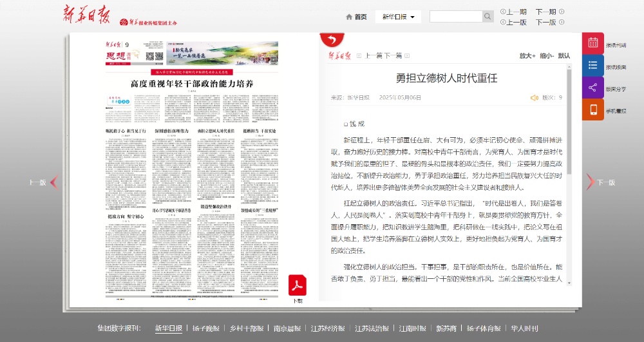Click the right-side 下一版 red arrow
The image size is (644, 342).
[x=590, y=182]
